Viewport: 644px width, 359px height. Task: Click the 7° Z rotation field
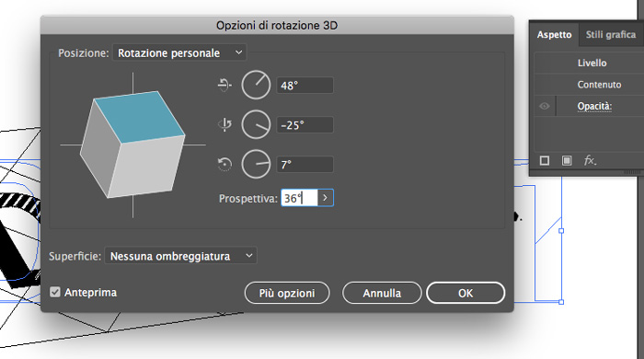point(305,165)
